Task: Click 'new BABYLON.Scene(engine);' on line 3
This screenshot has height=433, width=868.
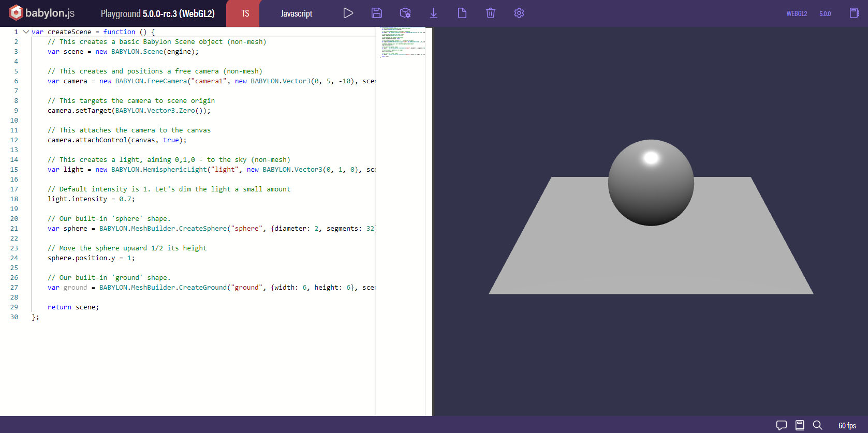Action: point(147,51)
